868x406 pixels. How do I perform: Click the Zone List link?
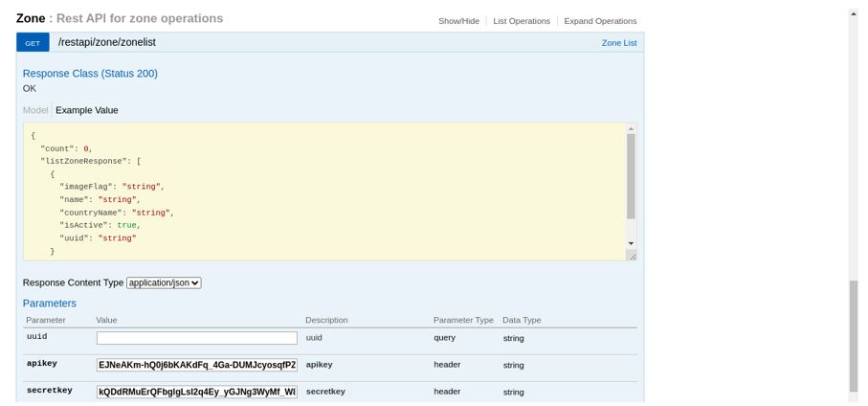click(619, 43)
